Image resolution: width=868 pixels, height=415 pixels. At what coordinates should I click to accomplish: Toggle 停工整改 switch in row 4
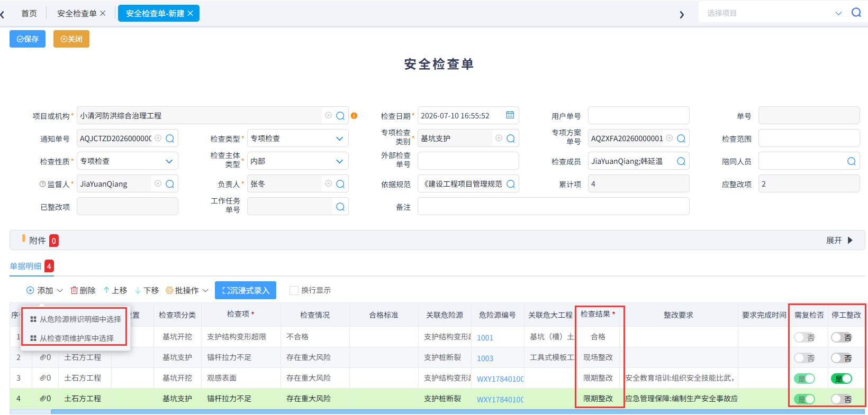842,399
